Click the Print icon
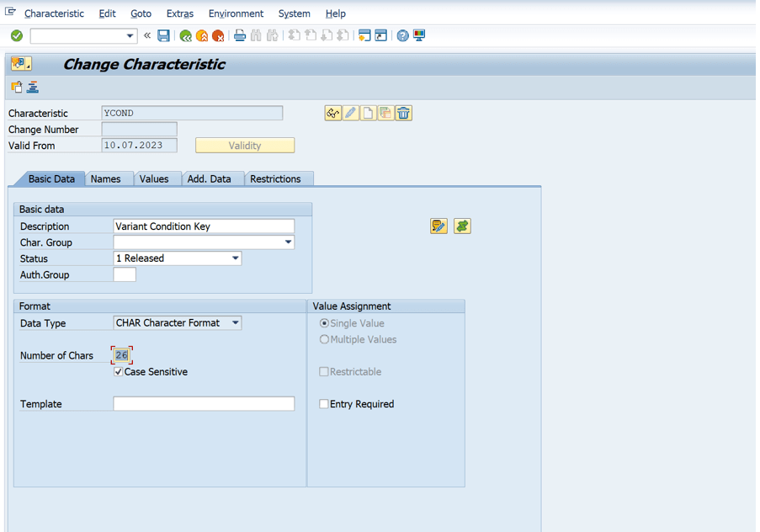 [x=239, y=35]
